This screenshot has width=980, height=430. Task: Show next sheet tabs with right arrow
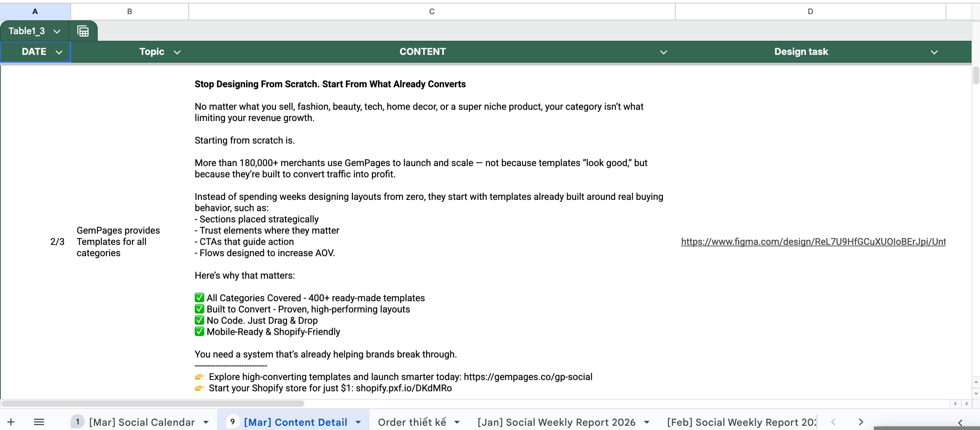point(861,422)
